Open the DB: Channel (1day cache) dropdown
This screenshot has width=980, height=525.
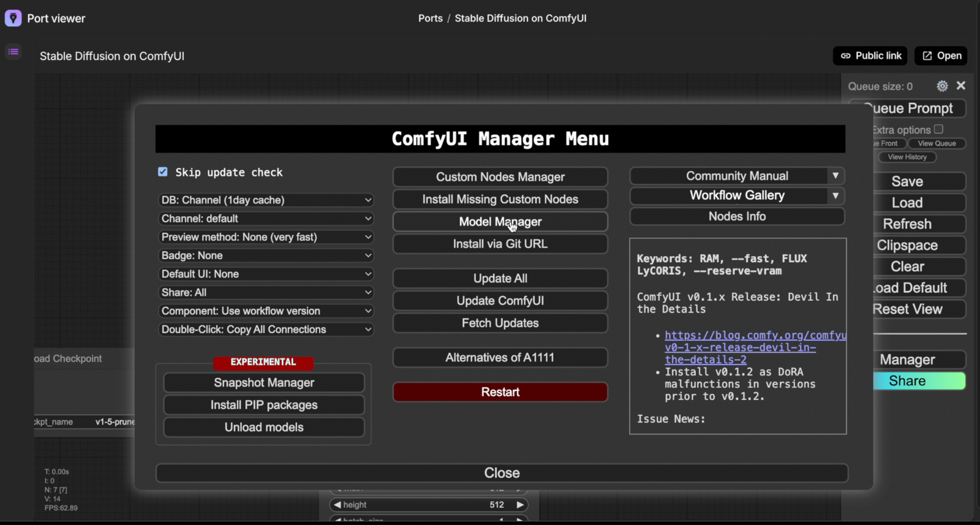pyautogui.click(x=266, y=200)
